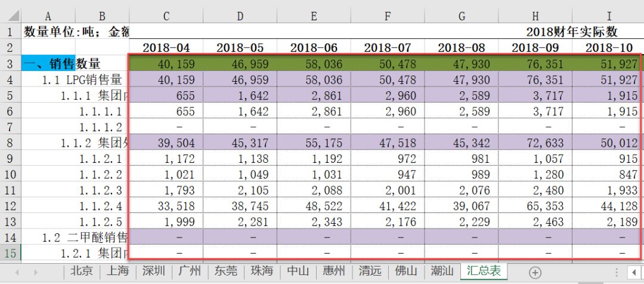The image size is (644, 284).
Task: Switch to the 北京 sheet tab
Action: point(81,271)
